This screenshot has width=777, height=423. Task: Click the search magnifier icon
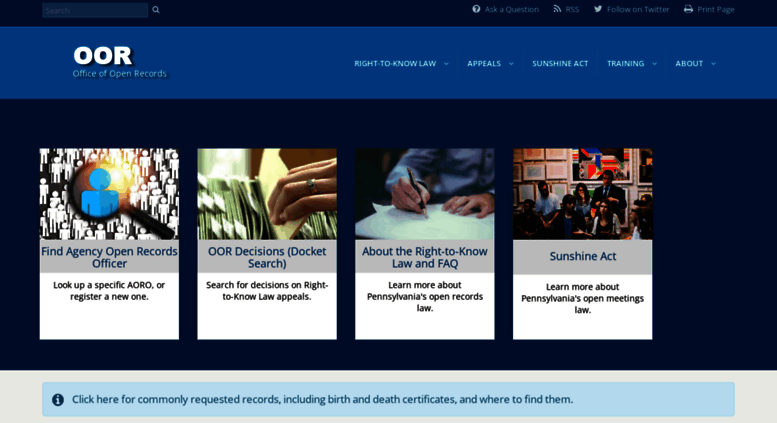pyautogui.click(x=156, y=9)
